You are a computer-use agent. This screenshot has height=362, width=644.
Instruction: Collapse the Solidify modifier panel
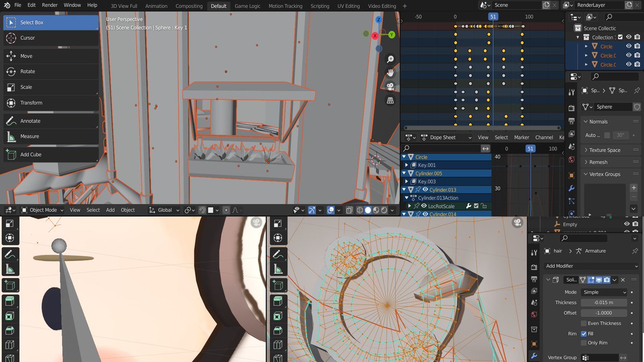click(548, 279)
